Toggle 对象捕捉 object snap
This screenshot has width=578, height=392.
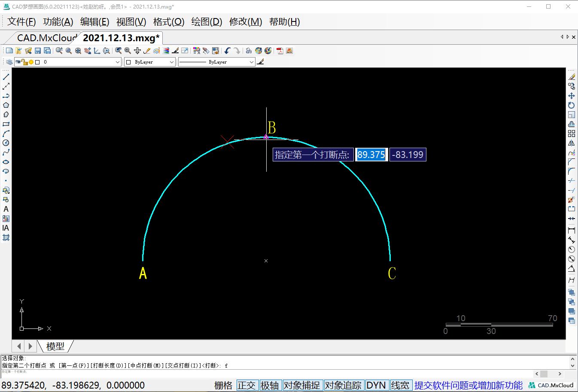[302, 385]
